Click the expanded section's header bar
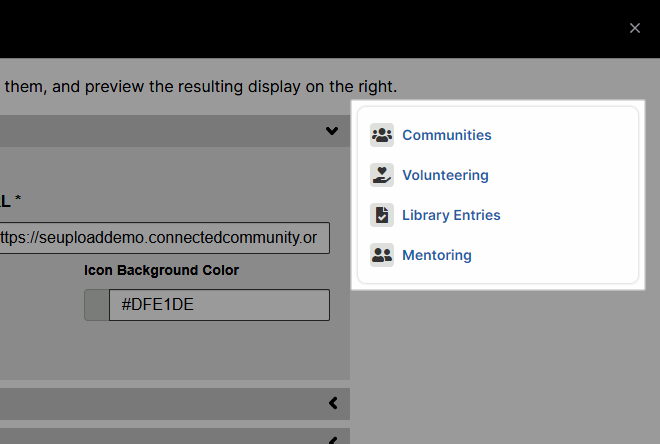 pos(175,131)
